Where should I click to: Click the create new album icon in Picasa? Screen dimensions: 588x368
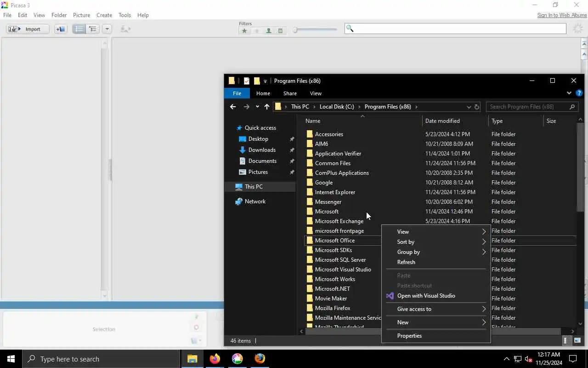click(x=60, y=29)
